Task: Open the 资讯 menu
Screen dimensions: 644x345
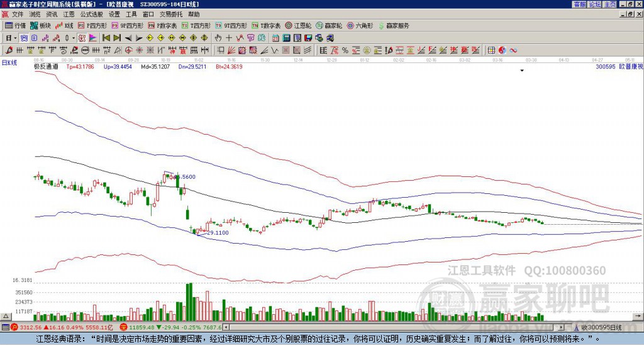Action: click(52, 14)
